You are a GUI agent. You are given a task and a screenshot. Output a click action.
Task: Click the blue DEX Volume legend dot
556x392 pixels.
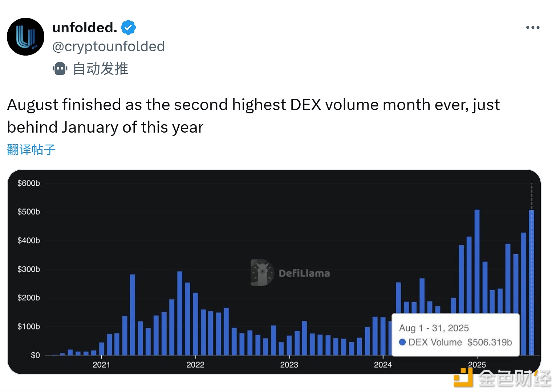(x=402, y=342)
